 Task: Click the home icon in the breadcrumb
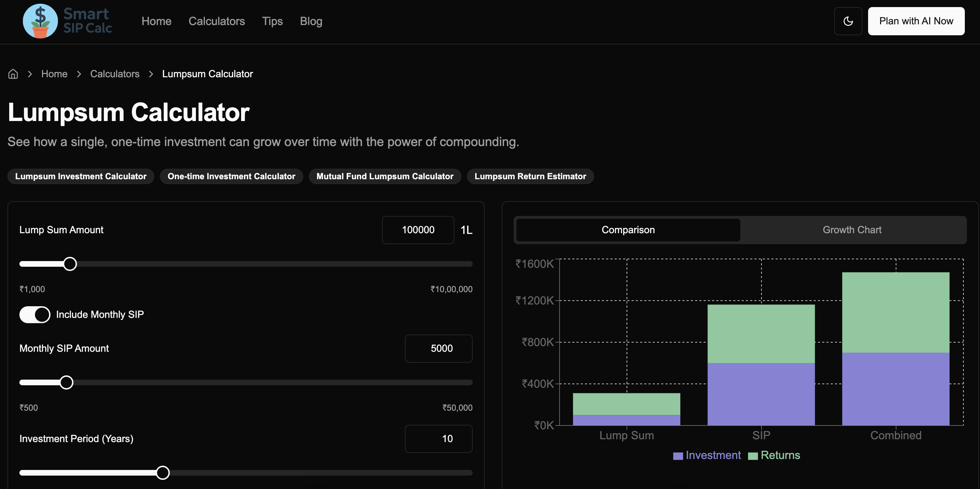13,74
